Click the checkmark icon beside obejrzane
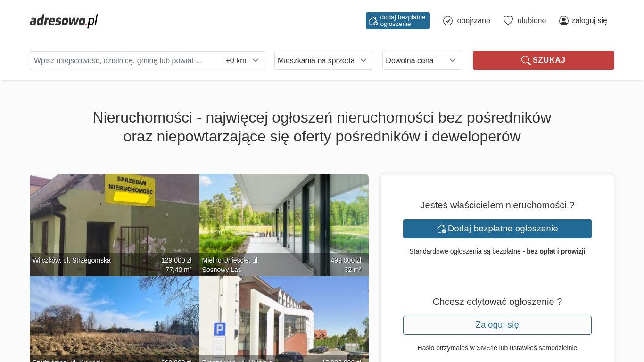 click(448, 21)
